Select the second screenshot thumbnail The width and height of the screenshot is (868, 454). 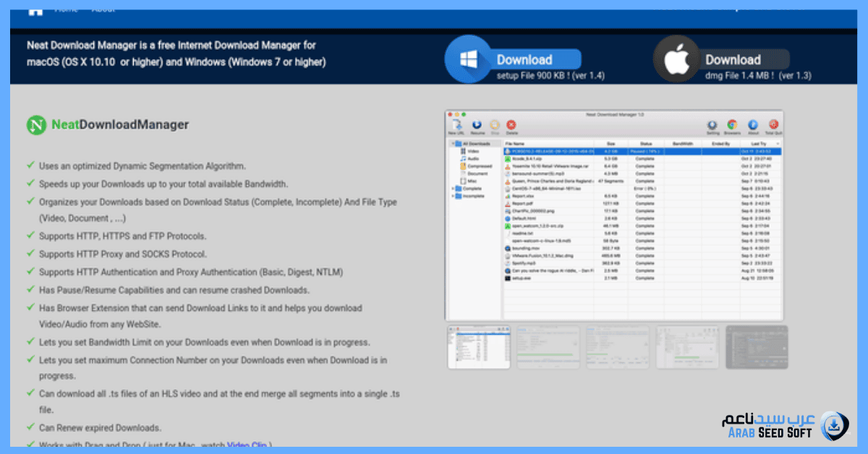coord(548,347)
